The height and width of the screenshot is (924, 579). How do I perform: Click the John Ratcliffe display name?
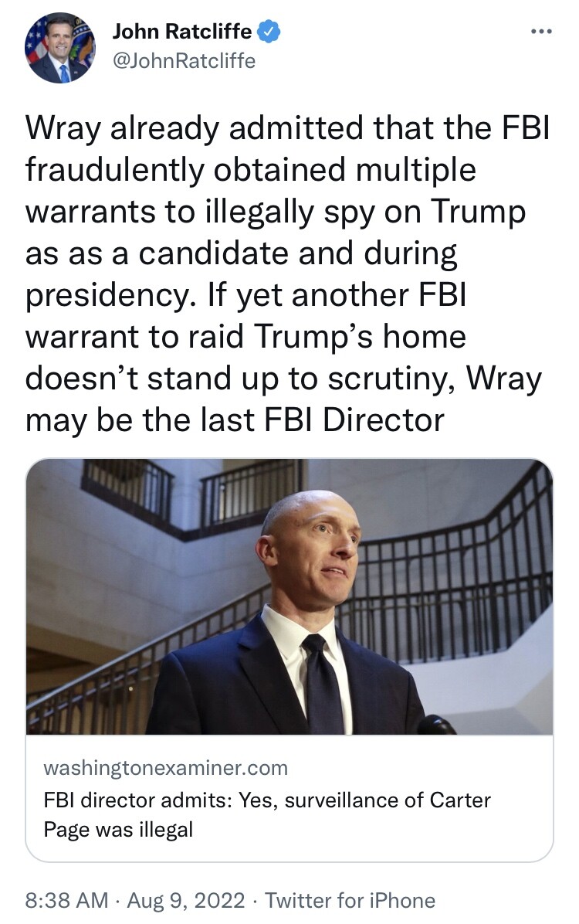click(182, 31)
